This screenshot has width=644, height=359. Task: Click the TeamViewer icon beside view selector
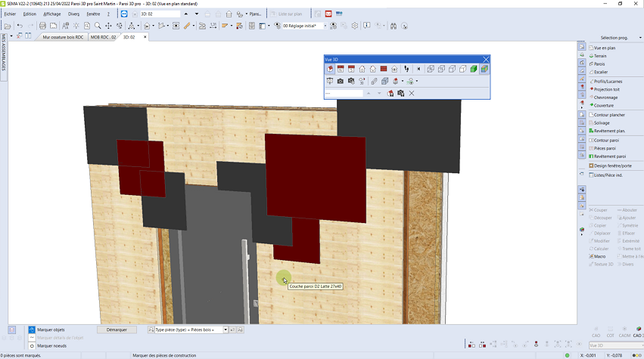[123, 14]
